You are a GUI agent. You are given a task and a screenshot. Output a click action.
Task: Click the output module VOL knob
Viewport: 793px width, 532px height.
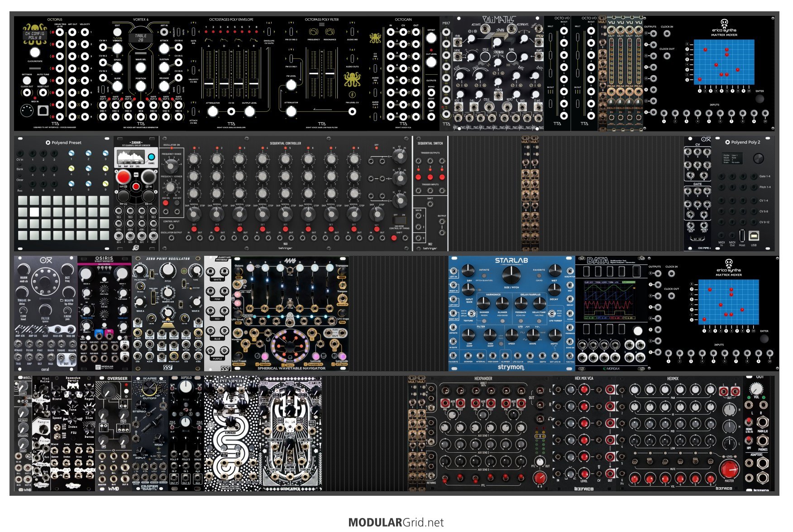pyautogui.click(x=756, y=389)
